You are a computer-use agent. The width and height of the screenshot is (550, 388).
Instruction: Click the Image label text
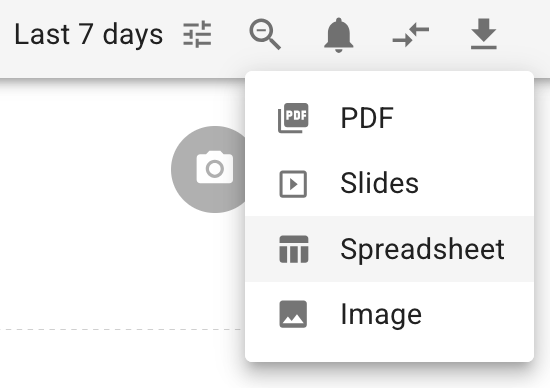point(381,315)
